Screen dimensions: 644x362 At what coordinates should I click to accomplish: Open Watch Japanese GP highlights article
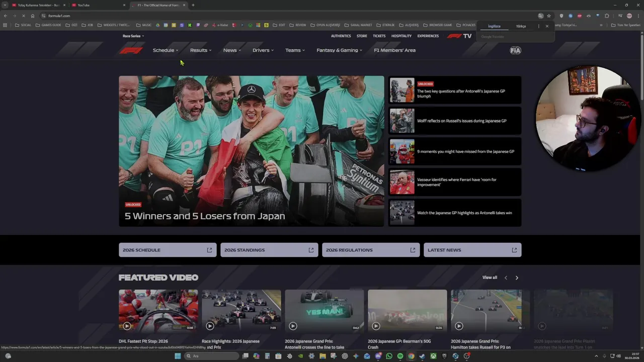455,213
